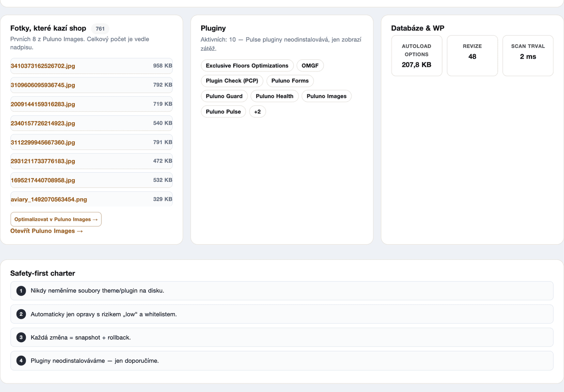Click the Pluginy panel heading
564x392 pixels.
[x=213, y=28]
